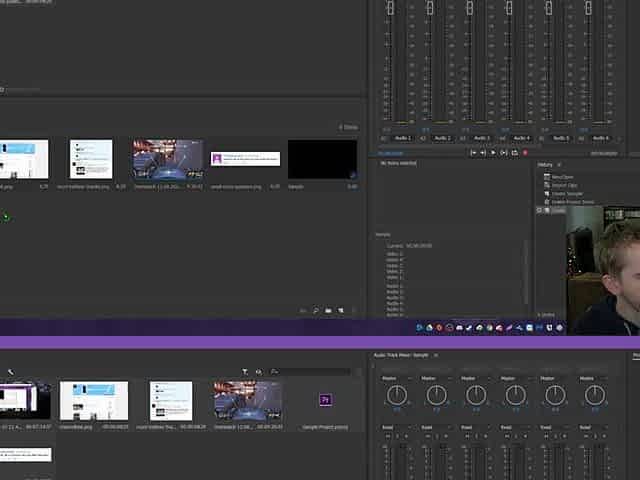Open the sixth channel's Read automation dropdown
640x480 pixels.
click(x=594, y=427)
